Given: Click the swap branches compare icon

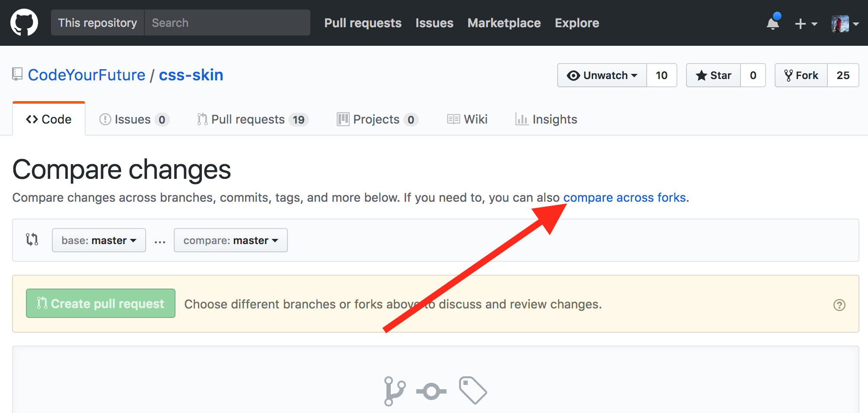Looking at the screenshot, I should 32,239.
